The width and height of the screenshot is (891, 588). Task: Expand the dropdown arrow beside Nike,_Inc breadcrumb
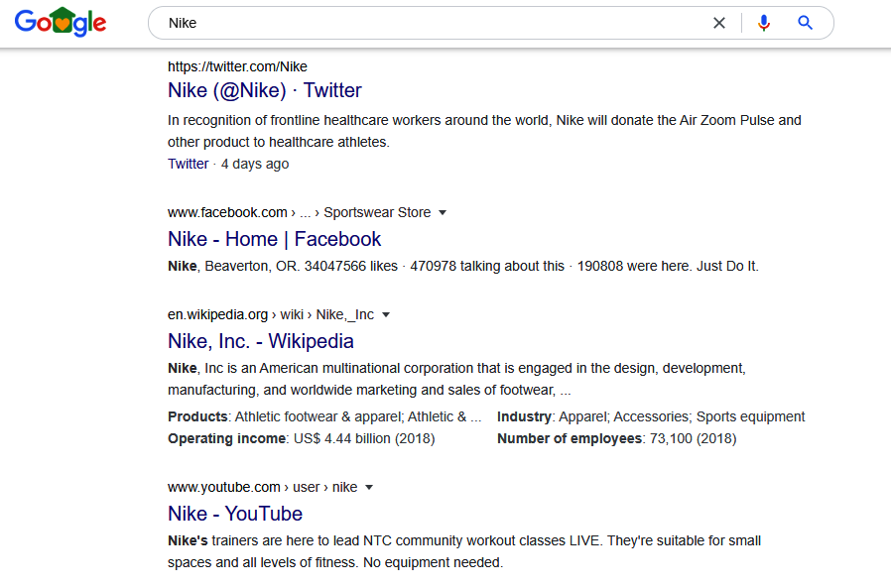[x=386, y=314]
